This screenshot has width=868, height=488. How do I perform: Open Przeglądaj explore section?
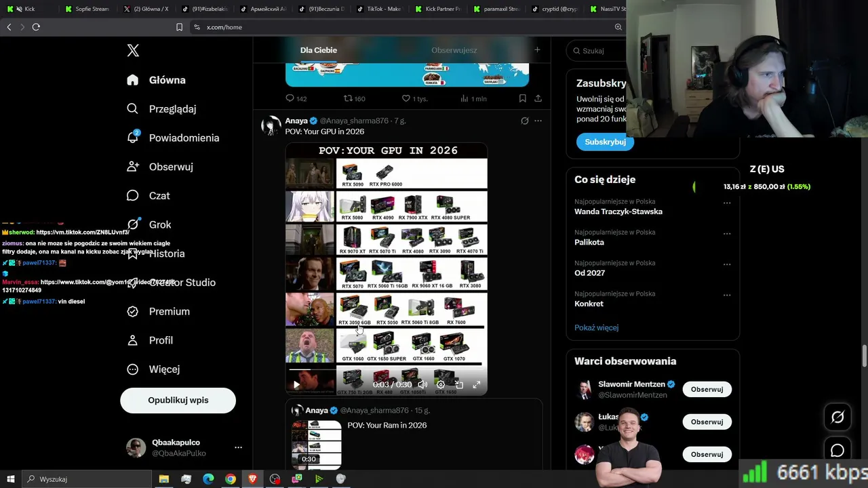(161, 109)
